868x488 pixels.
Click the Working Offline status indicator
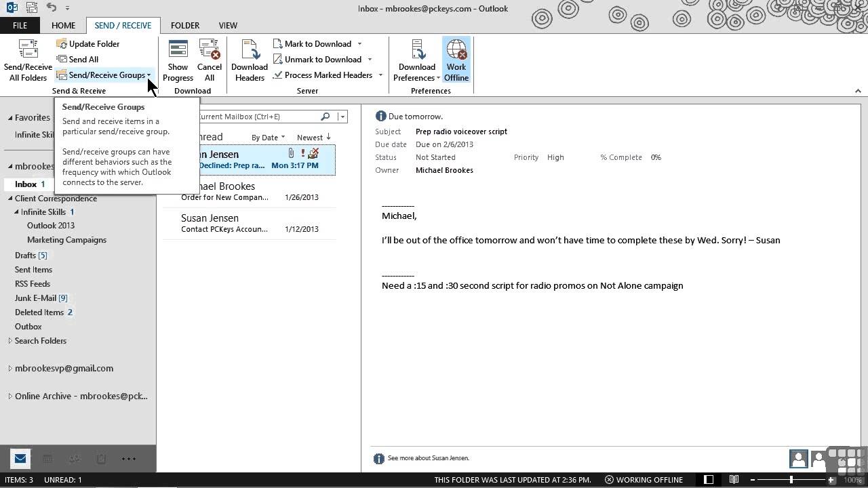point(644,480)
